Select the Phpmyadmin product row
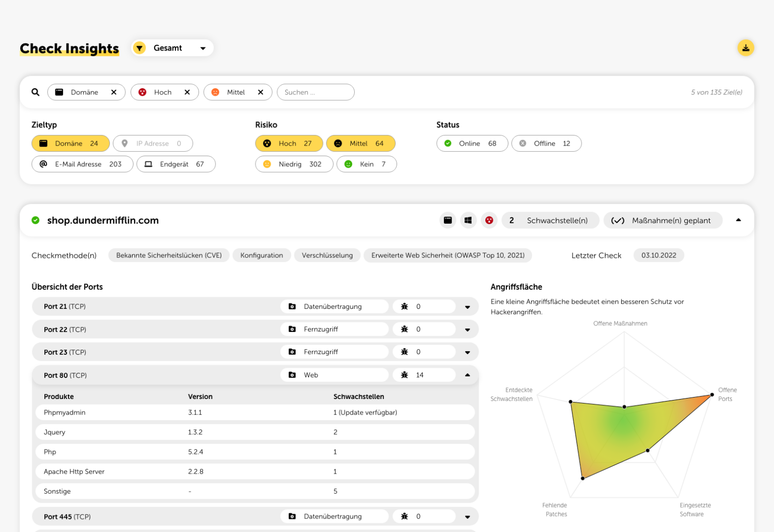Image resolution: width=774 pixels, height=532 pixels. 255,413
